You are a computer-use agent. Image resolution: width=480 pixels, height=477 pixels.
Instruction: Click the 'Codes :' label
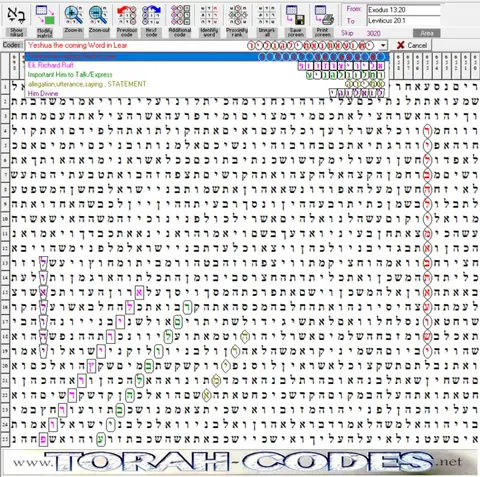coord(13,45)
